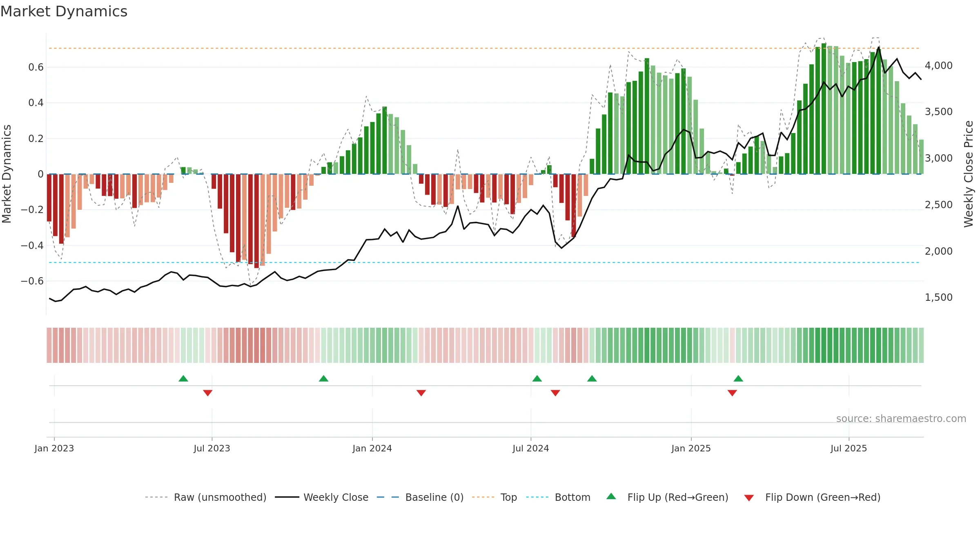Toggle the Flip Down (Green→Red) legend entry
980x551 pixels.
pyautogui.click(x=812, y=497)
